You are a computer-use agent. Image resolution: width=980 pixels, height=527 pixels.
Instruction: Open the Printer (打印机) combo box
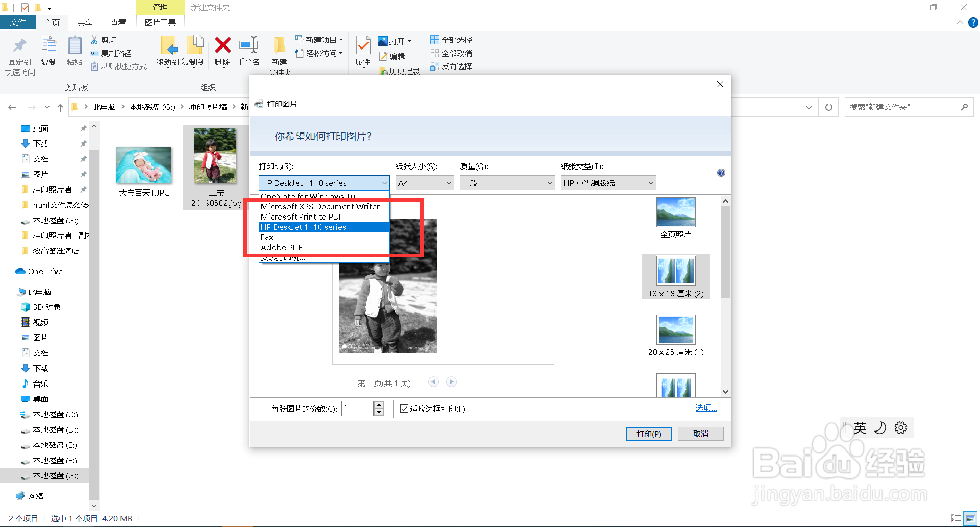point(324,183)
